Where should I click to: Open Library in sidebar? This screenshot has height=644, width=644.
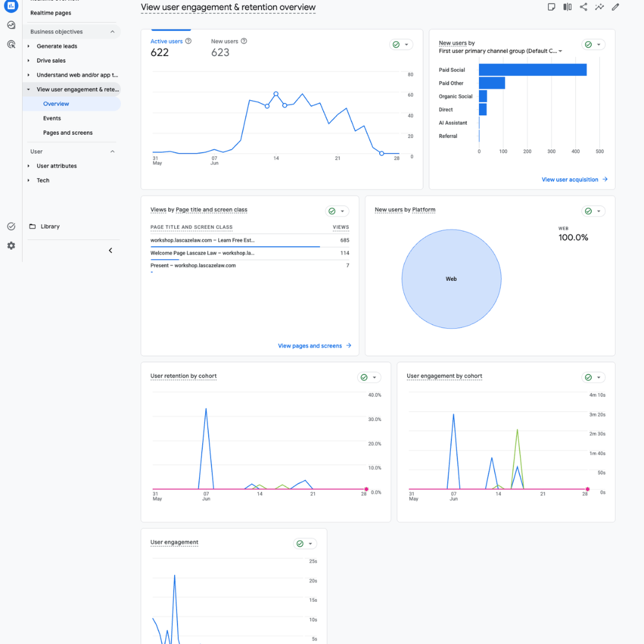[x=50, y=227]
